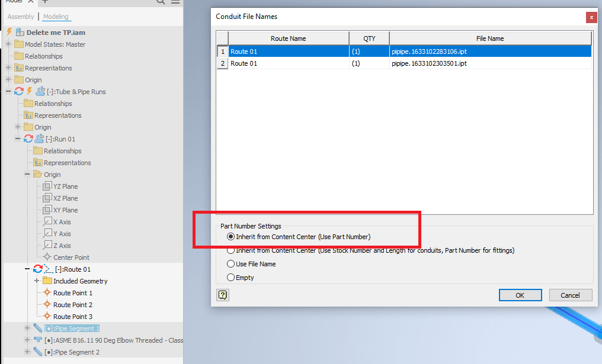Choose the Empty part number setting
The image size is (602, 364).
[231, 276]
